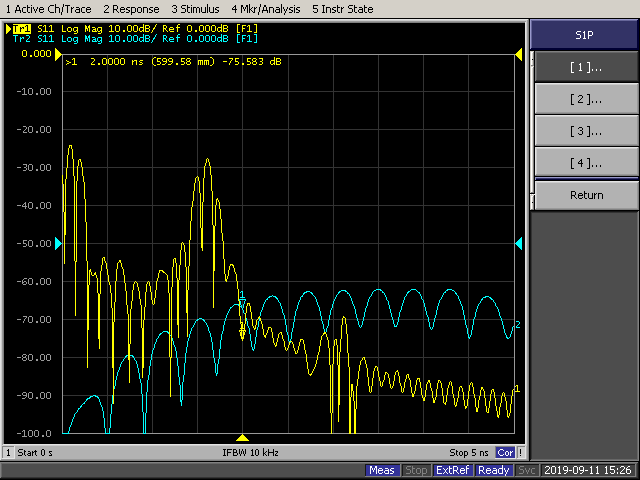
Task: Open the Mkr/Analysis menu
Action: tap(266, 9)
